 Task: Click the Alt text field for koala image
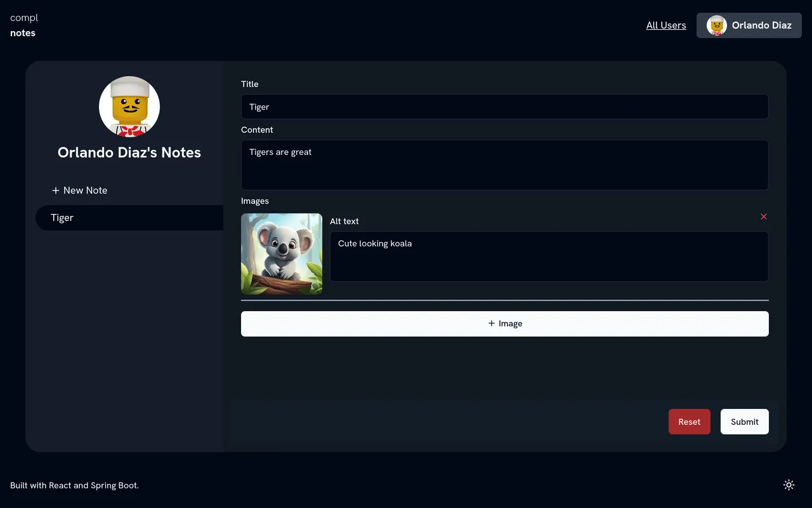(549, 257)
